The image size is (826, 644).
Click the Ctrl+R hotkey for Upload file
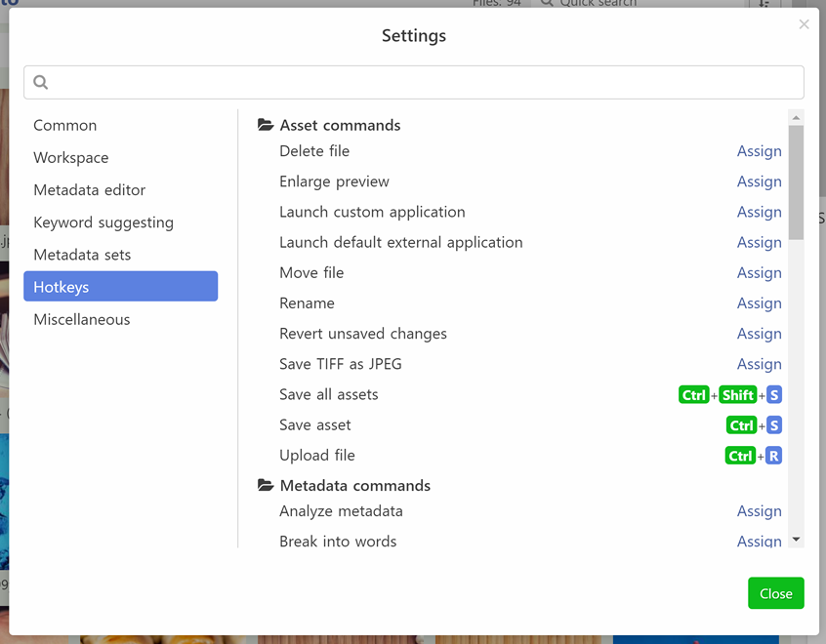point(754,456)
